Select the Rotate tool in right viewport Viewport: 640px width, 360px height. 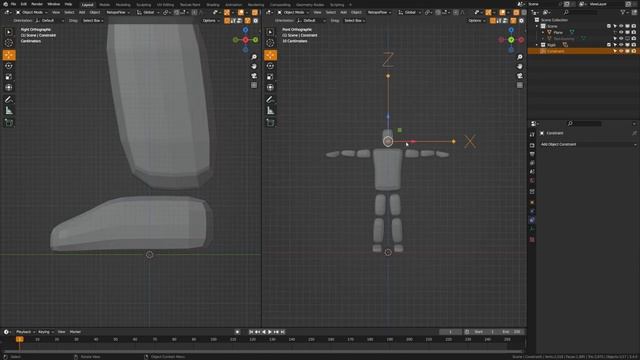tap(270, 66)
